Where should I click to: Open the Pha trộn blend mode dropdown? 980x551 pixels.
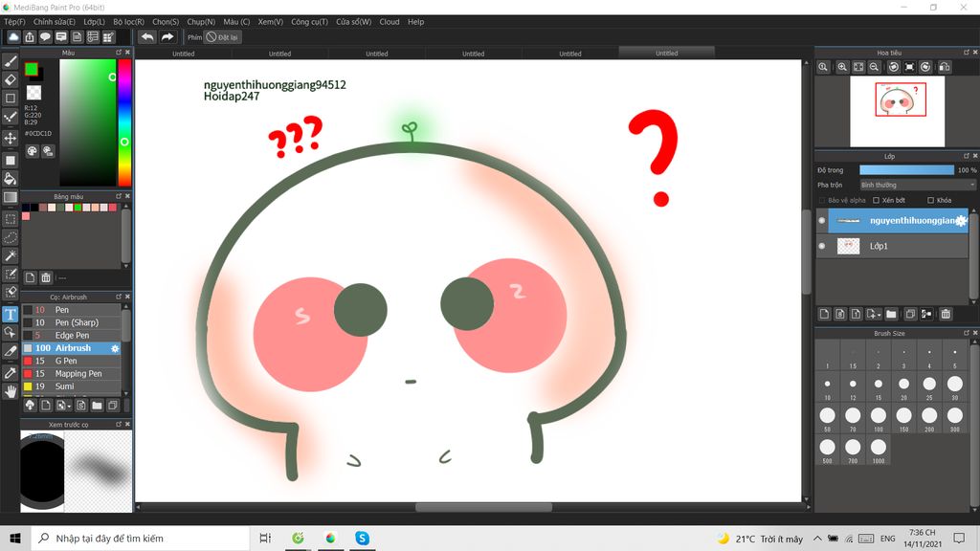918,185
